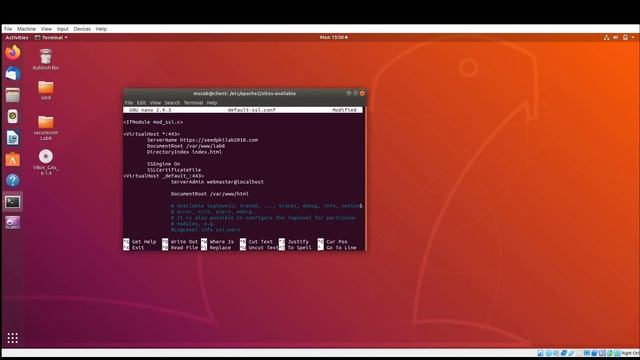Viewport: 640px width, 360px height.
Task: Open VirtualBox View menu
Action: 46,29
